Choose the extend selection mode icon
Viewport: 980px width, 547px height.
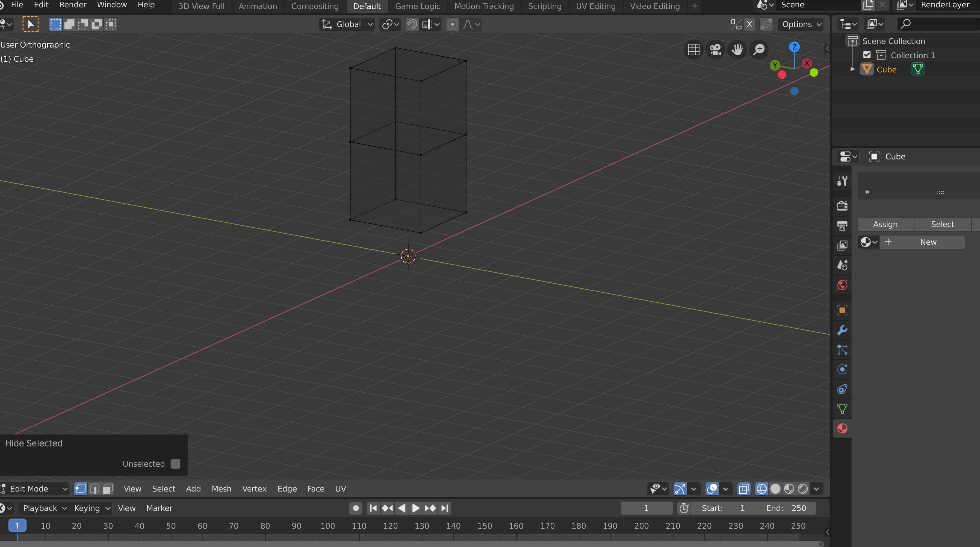69,24
